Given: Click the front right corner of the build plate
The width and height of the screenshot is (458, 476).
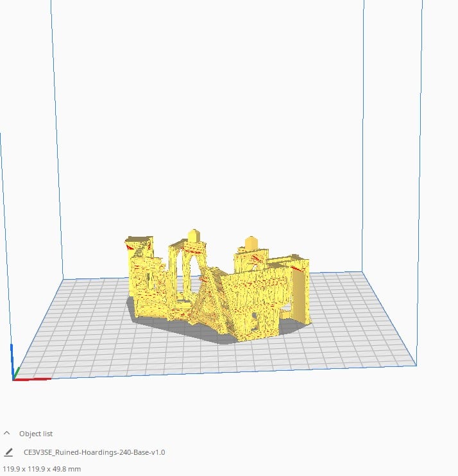Looking at the screenshot, I should click(x=416, y=366).
